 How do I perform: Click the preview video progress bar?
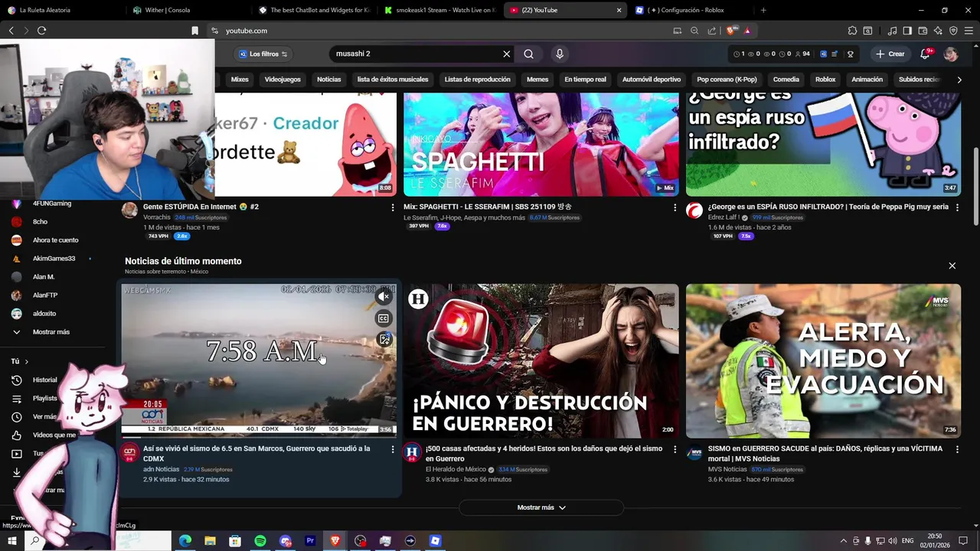pos(259,437)
